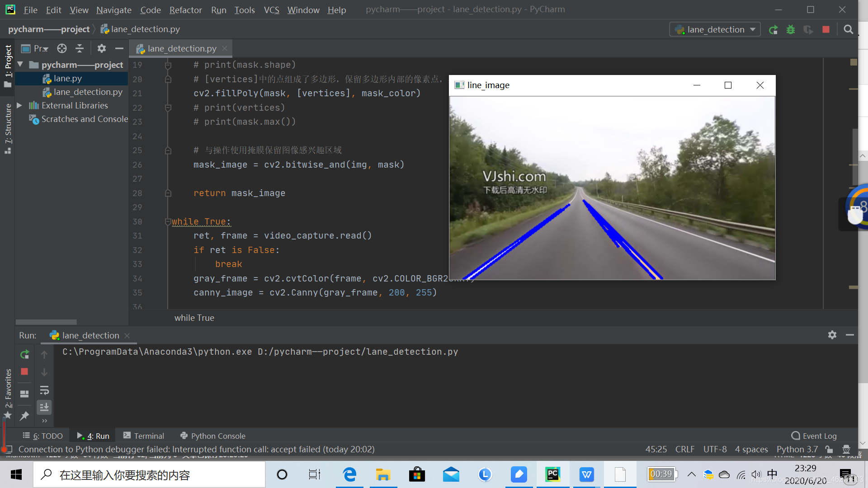Open the Navigate menu
This screenshot has width=868, height=488.
113,10
